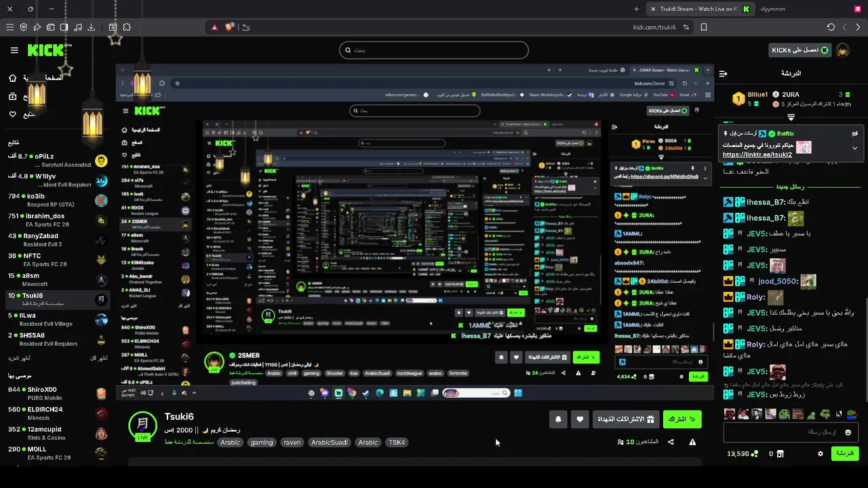Open the browser downloads icon

point(91,27)
